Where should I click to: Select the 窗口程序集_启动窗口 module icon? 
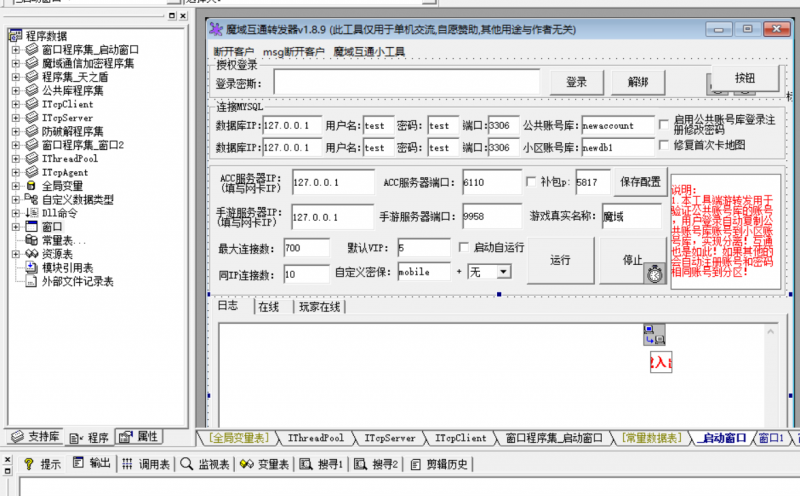coord(32,49)
